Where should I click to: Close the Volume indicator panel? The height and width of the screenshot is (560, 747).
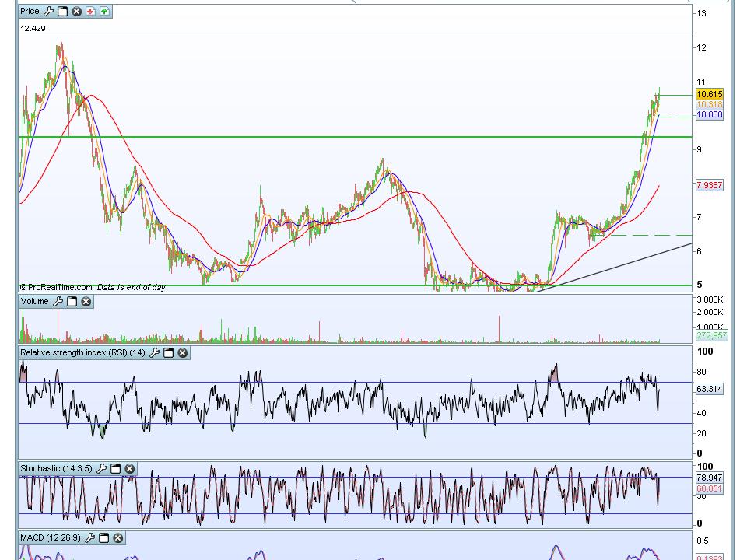(x=86, y=302)
